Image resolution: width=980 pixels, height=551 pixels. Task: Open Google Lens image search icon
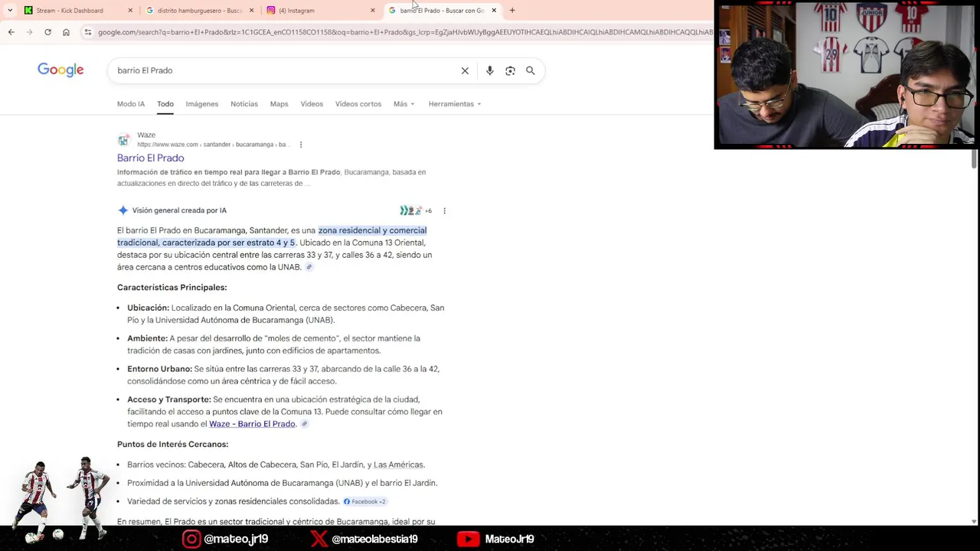coord(510,70)
